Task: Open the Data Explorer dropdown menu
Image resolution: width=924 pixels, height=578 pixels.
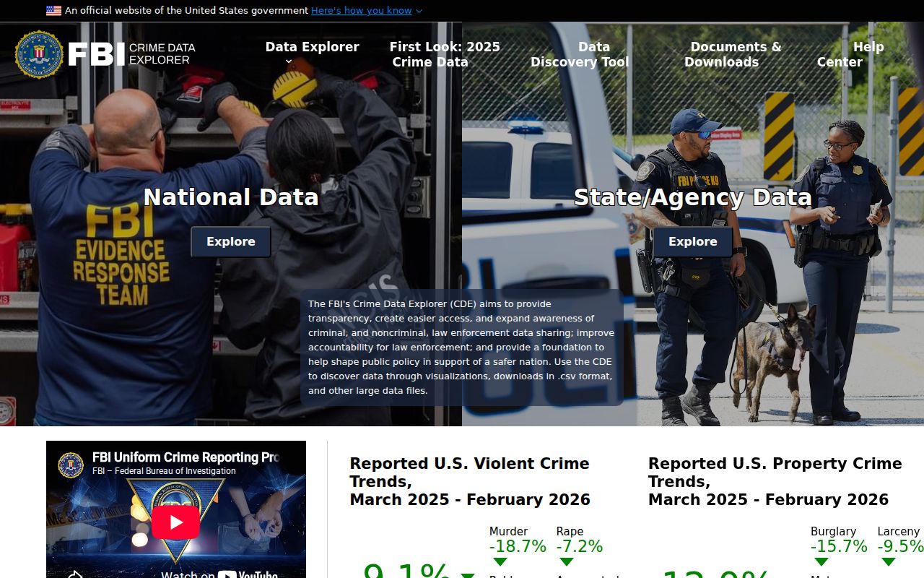Action: 312,54
